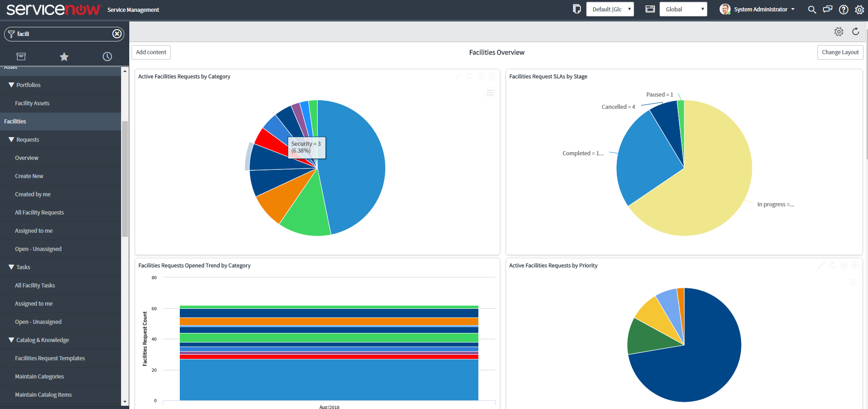Click the Change Layout button
Screen dimensions: 868x409
click(x=840, y=52)
